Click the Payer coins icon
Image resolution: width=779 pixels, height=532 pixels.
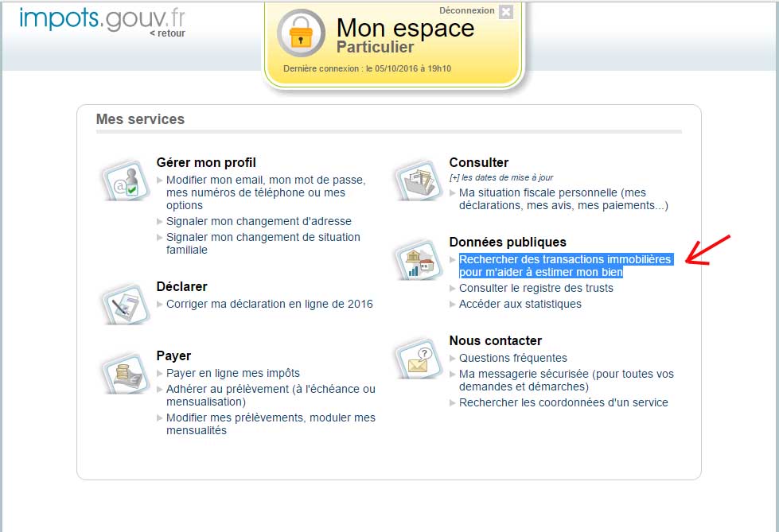click(125, 374)
